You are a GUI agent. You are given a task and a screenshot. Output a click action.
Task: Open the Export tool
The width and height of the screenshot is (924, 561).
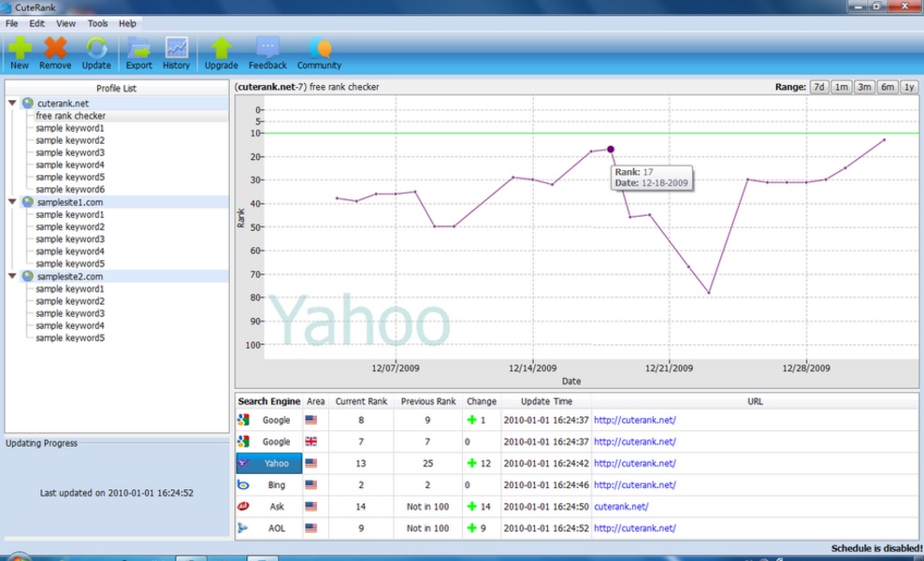point(138,49)
